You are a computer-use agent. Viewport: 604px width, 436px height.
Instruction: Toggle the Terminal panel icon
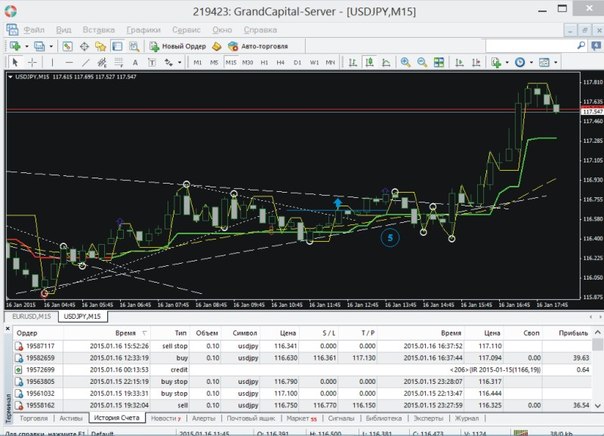tap(117, 47)
